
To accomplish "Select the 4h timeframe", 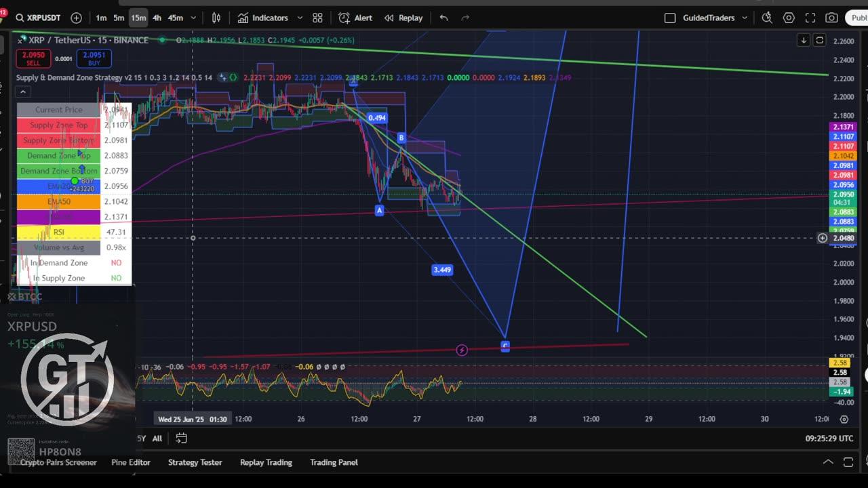I will point(157,18).
